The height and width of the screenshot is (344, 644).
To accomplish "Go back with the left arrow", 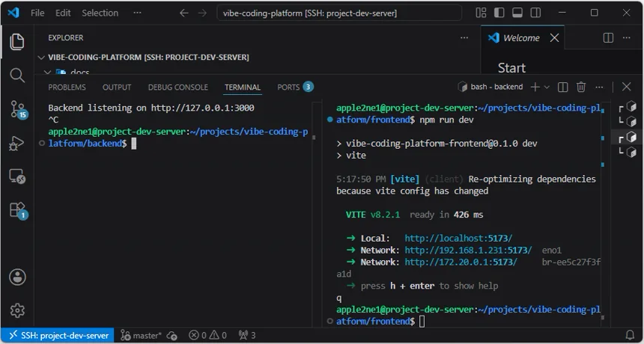I will coord(184,13).
